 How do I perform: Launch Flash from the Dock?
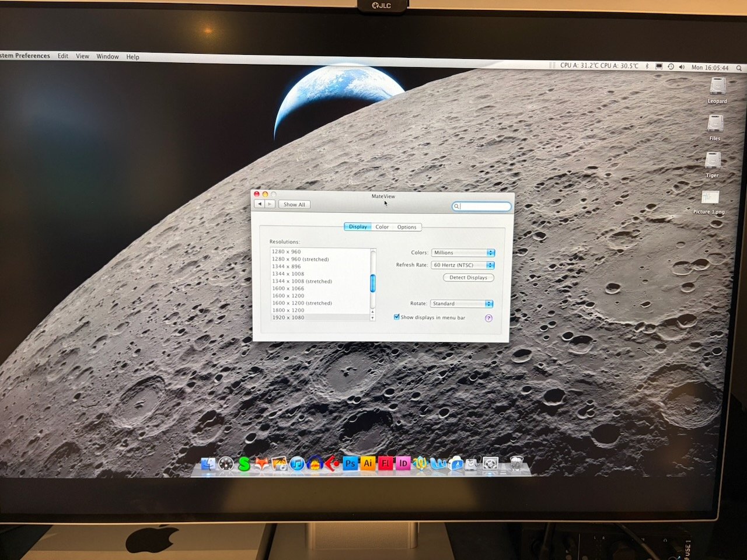click(385, 464)
